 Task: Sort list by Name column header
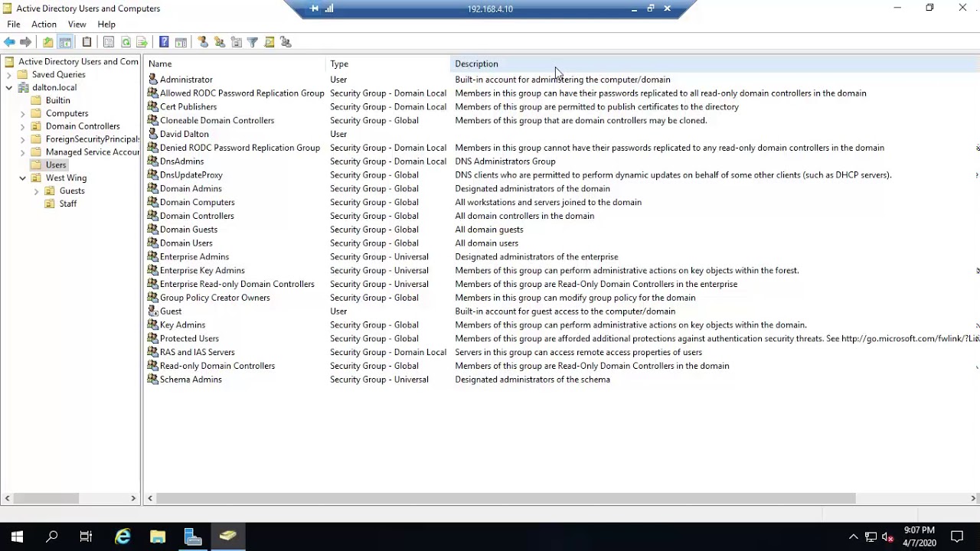236,64
